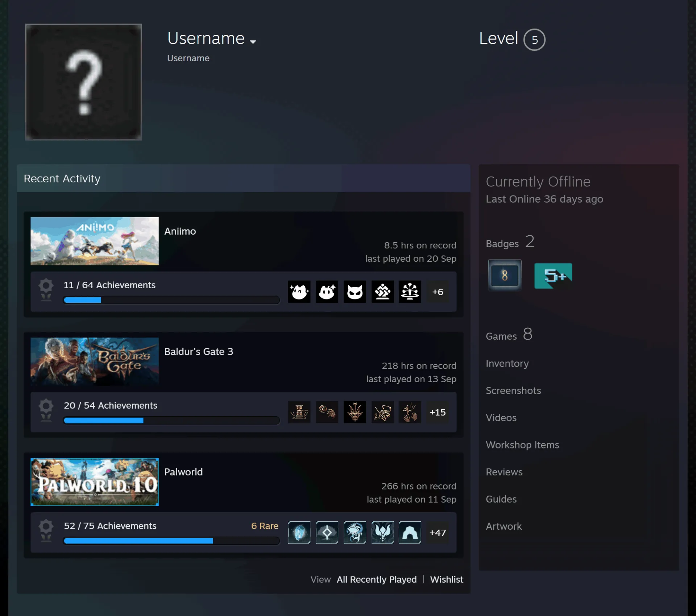Click the 5+ game collector badge
Screen dimensions: 696x616
click(553, 276)
